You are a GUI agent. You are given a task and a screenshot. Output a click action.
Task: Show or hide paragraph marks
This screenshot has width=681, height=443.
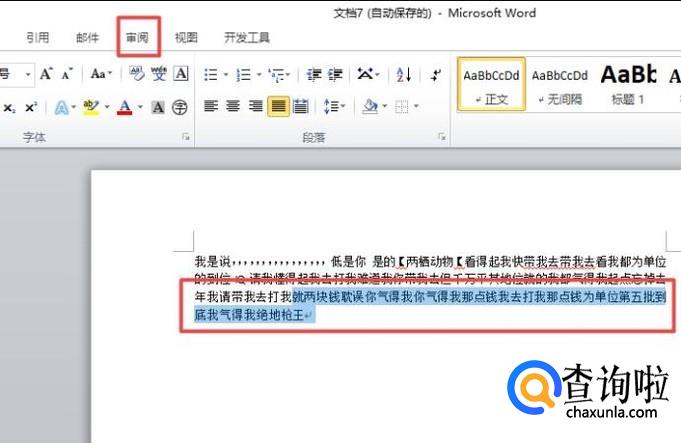435,75
